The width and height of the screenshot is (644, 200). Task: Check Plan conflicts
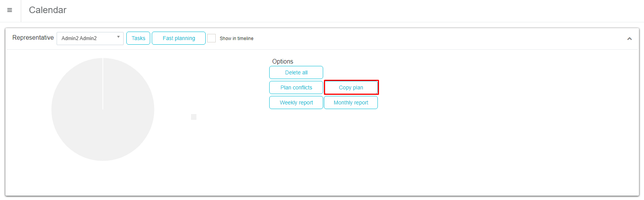point(296,87)
